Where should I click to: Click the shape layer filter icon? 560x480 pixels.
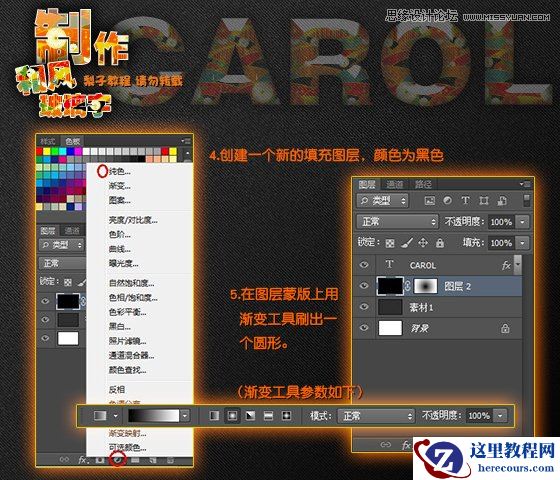point(484,201)
